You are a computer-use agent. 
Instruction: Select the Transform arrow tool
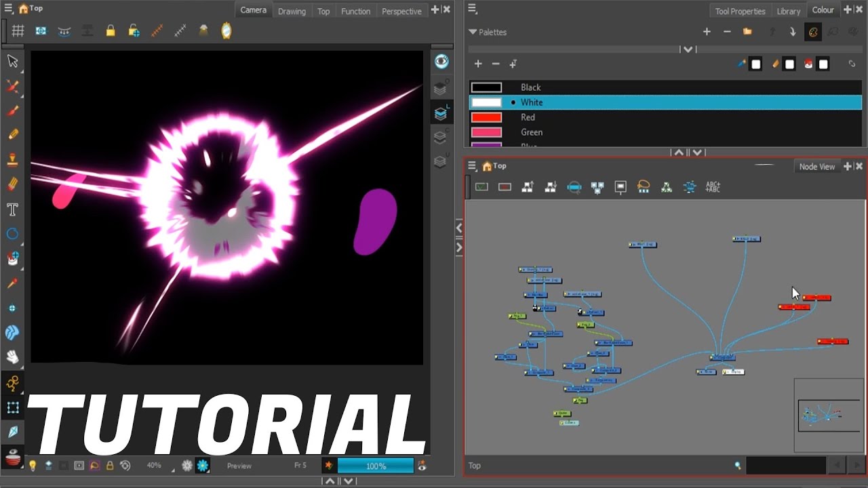click(x=12, y=61)
